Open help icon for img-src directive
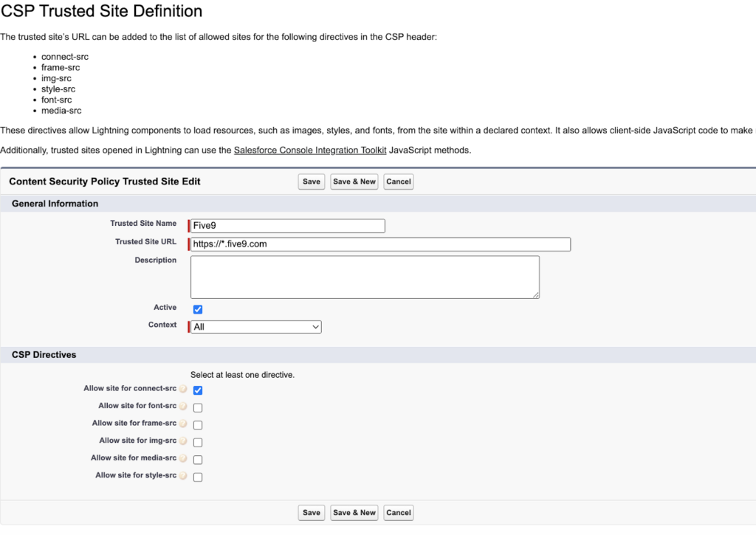 pos(183,441)
